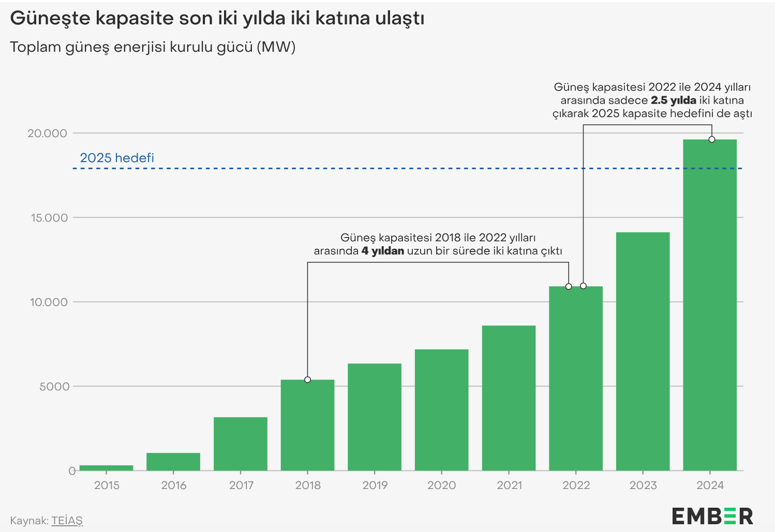Viewport: 775px width, 532px height.
Task: Click the 2025 hedefi label
Action: click(x=117, y=158)
